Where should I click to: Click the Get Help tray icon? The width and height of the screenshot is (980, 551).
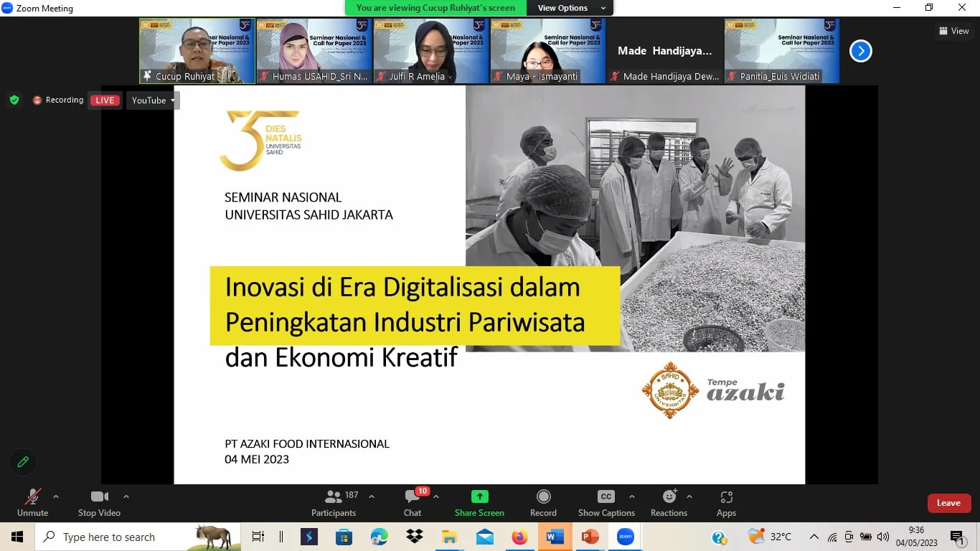click(718, 537)
